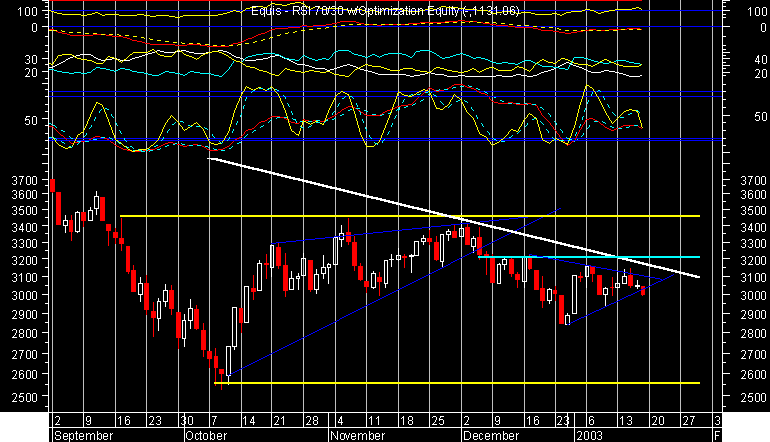Select the cyan horizontal line near 3200

click(x=589, y=257)
